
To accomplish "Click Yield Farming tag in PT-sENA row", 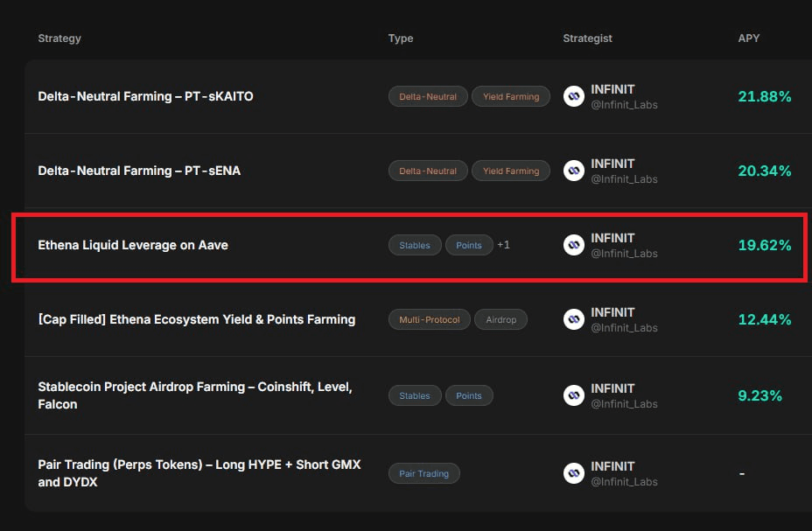I will [x=511, y=171].
